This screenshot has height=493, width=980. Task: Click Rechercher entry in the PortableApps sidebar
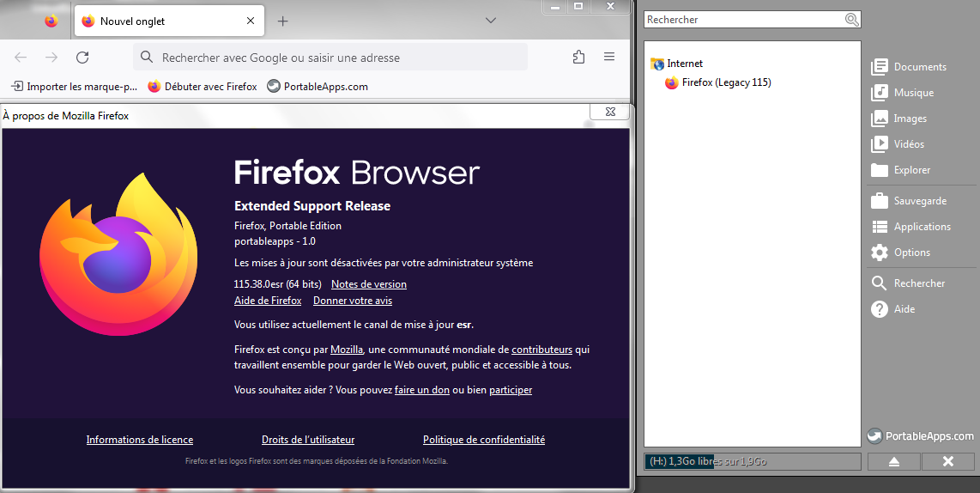point(908,283)
